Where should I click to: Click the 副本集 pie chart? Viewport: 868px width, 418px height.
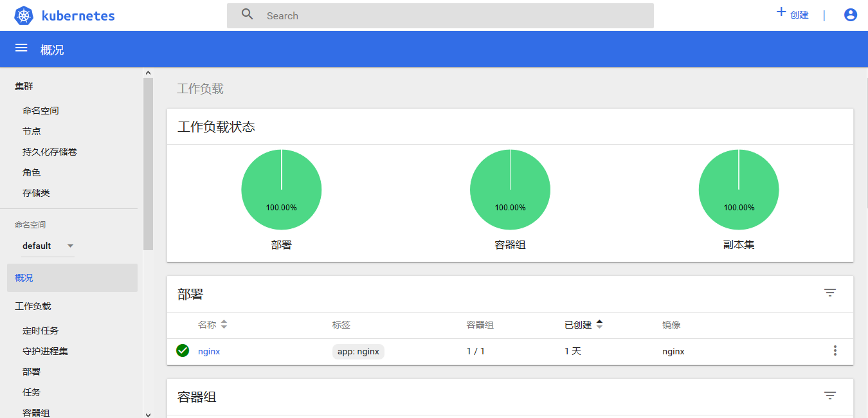pyautogui.click(x=739, y=190)
